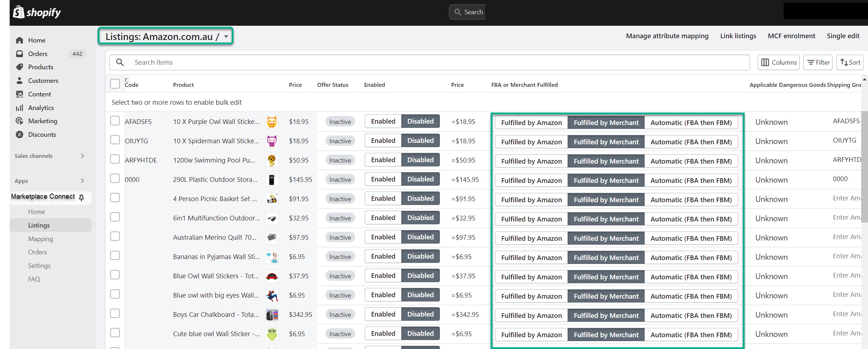Click the pin icon beside Marketplace Connect

click(82, 198)
